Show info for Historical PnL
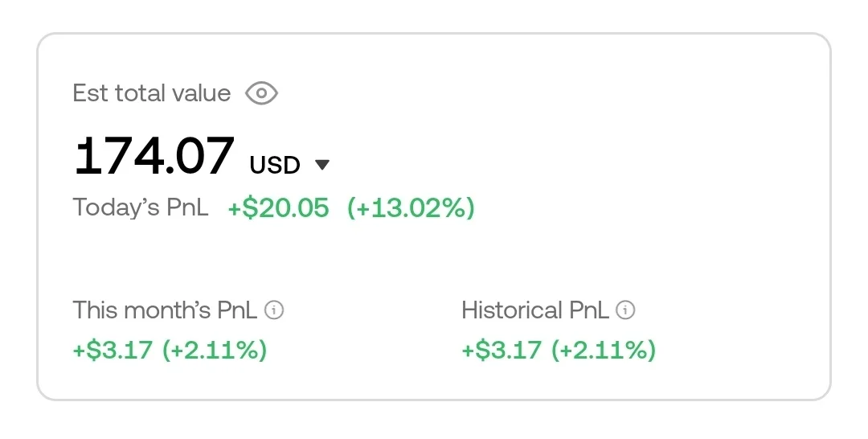The height and width of the screenshot is (439, 868). (x=625, y=310)
